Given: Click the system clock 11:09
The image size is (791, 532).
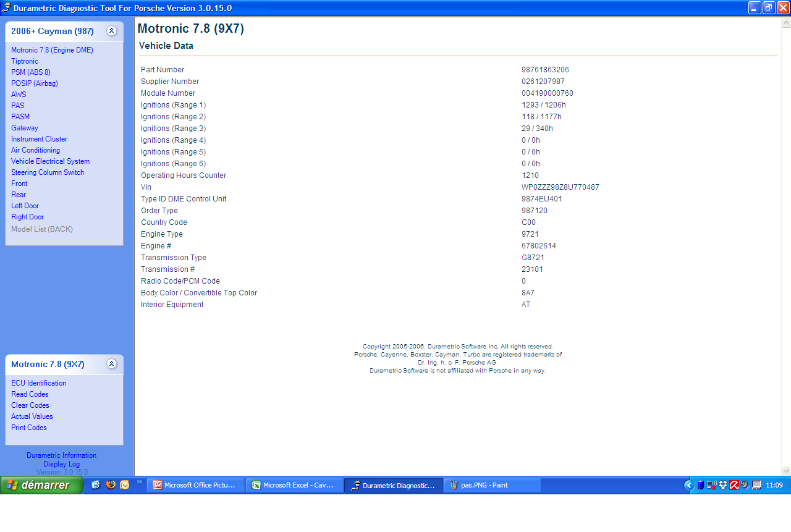Looking at the screenshot, I should click(774, 485).
